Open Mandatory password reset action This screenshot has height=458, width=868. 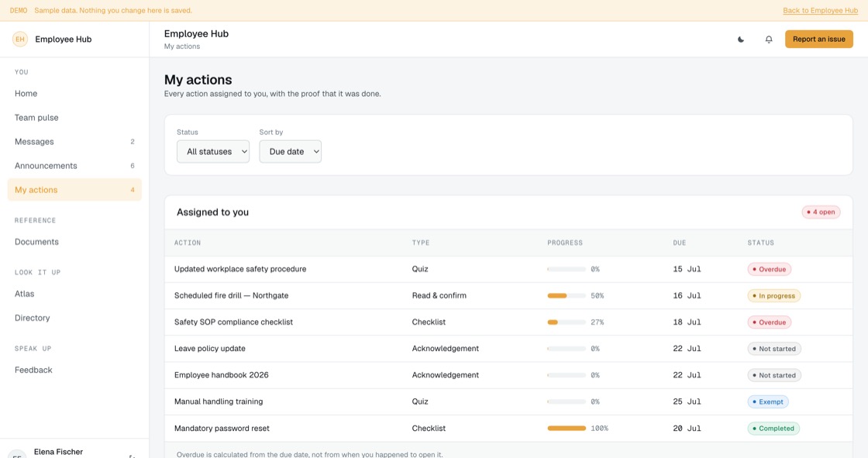coord(222,429)
